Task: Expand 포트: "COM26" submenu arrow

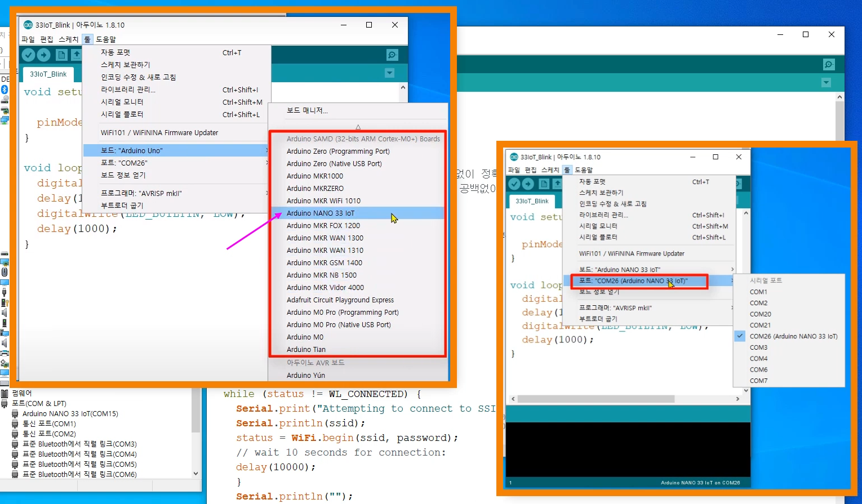Action: tap(266, 163)
